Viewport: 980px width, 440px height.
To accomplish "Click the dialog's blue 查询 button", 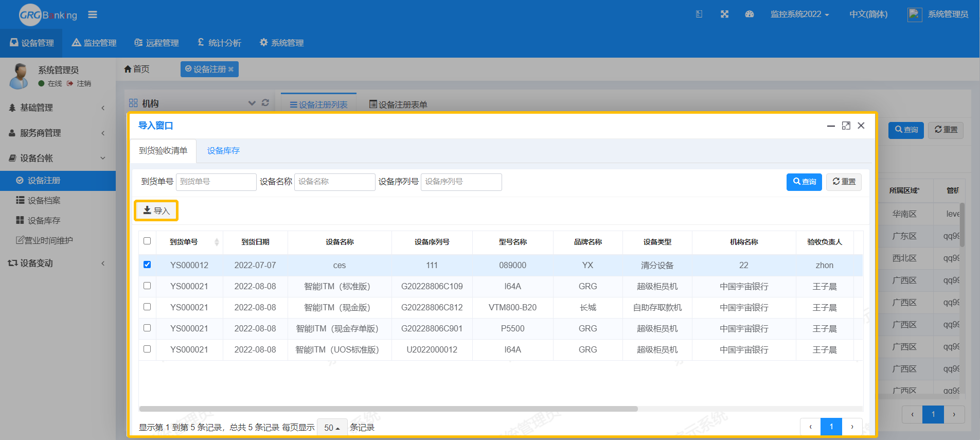I will [x=804, y=182].
